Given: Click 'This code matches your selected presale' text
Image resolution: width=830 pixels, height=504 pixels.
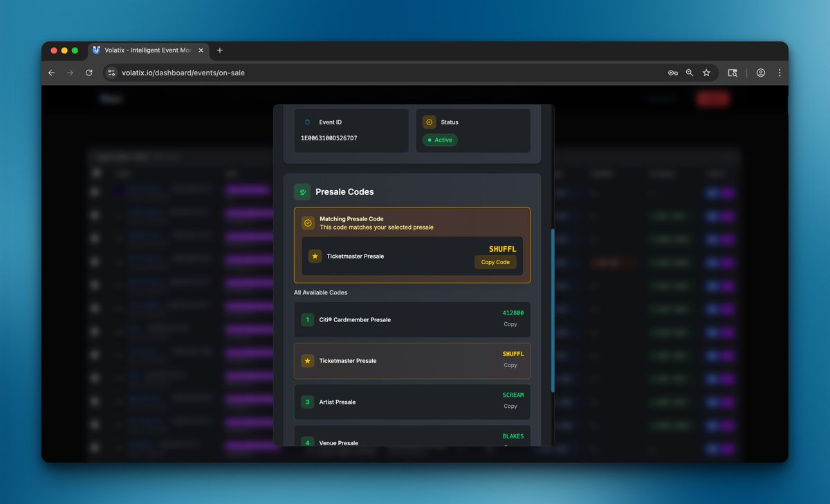Looking at the screenshot, I should [377, 227].
